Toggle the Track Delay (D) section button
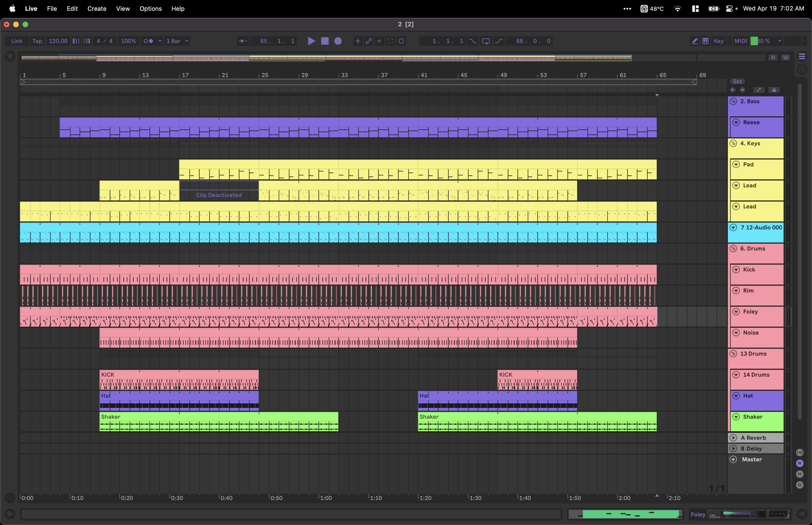 (x=800, y=485)
